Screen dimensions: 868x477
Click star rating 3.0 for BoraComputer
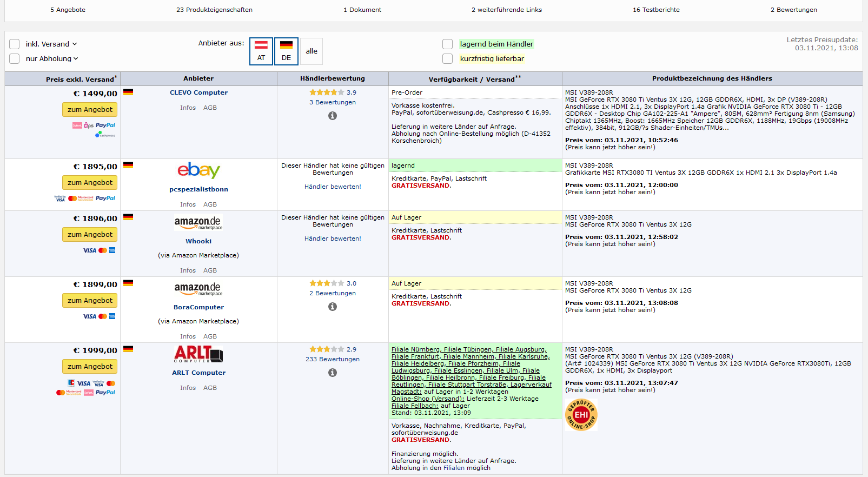click(327, 283)
